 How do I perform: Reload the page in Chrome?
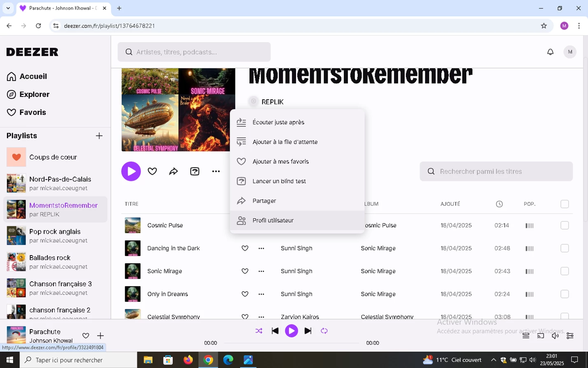(x=38, y=26)
